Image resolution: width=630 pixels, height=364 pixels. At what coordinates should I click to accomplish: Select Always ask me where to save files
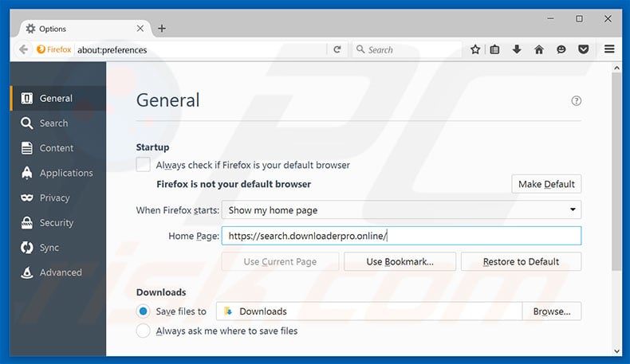[143, 331]
